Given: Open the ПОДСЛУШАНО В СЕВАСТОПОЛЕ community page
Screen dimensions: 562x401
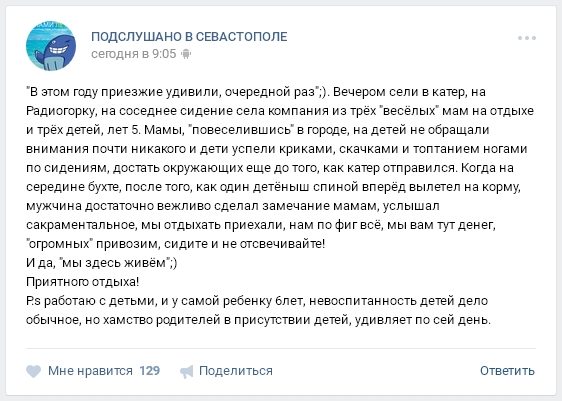Looking at the screenshot, I should coord(189,37).
